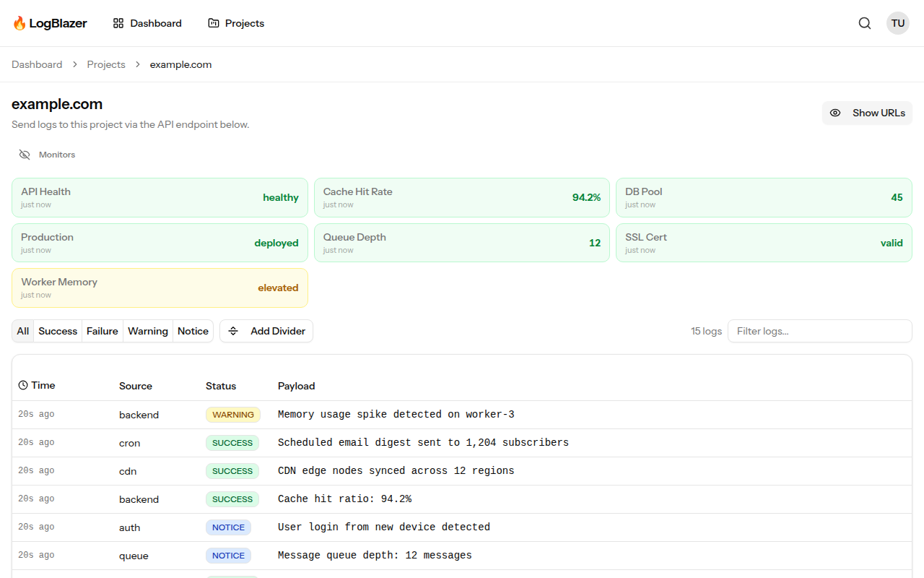The width and height of the screenshot is (924, 578).
Task: Click the divider icon in Add Divider
Action: click(233, 331)
